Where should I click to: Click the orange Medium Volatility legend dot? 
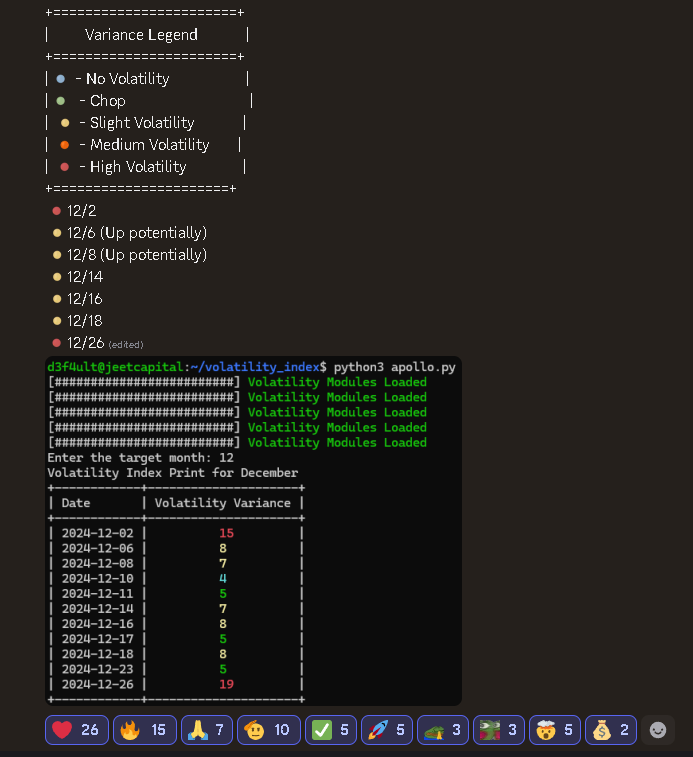[x=64, y=145]
